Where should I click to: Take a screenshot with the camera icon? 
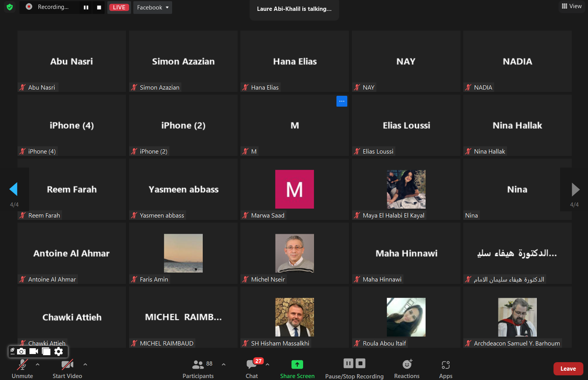coord(21,351)
